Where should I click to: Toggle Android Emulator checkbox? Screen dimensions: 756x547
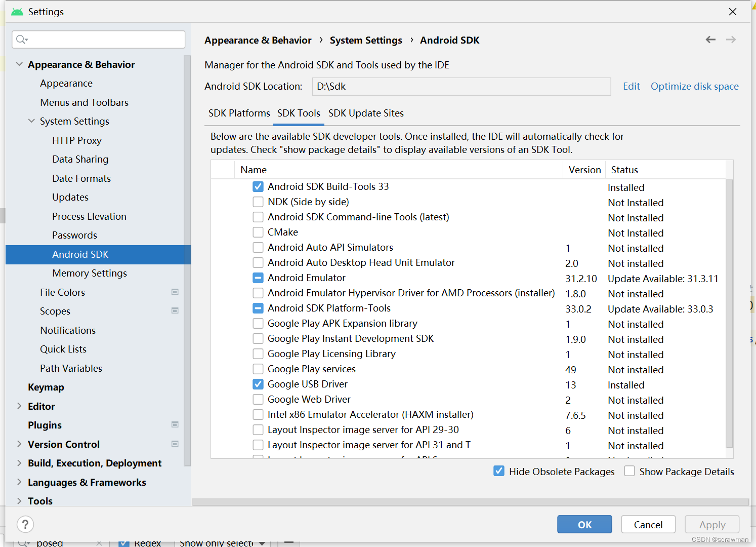(258, 278)
